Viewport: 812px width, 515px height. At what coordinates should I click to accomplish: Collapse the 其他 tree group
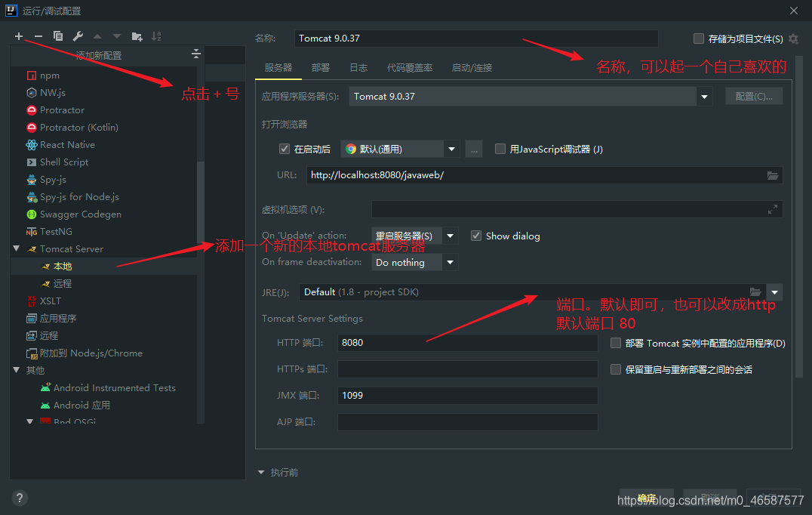point(17,370)
